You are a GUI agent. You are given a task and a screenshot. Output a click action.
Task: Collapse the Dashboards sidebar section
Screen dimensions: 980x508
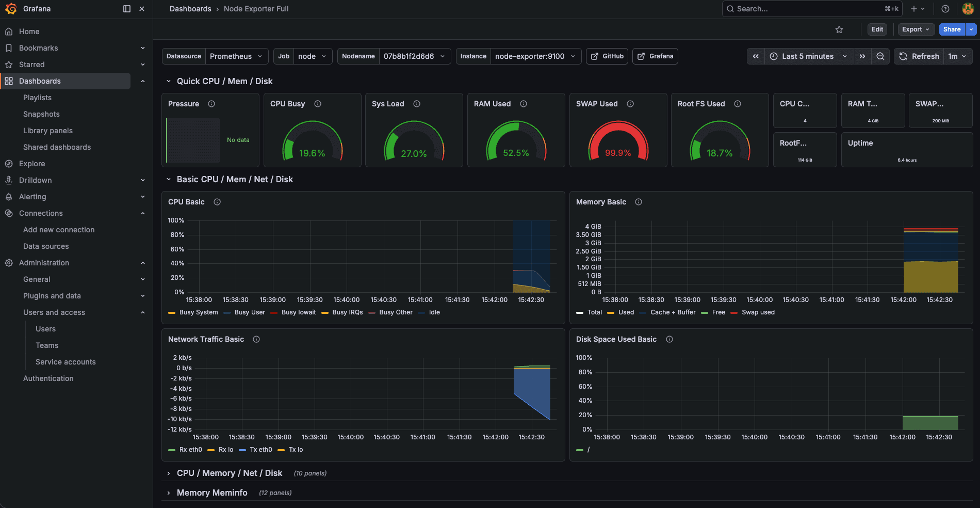pyautogui.click(x=143, y=81)
